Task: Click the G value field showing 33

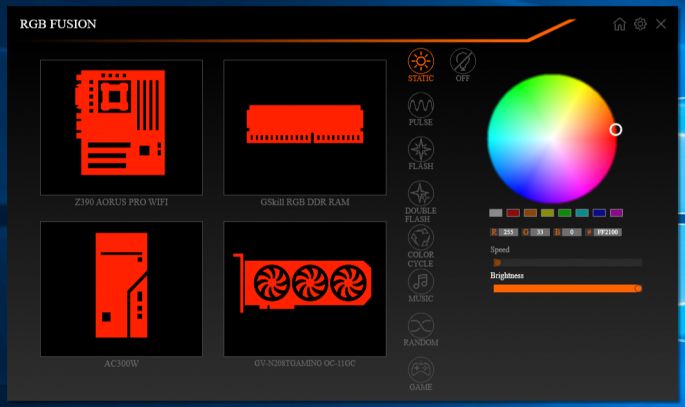Action: (x=540, y=232)
